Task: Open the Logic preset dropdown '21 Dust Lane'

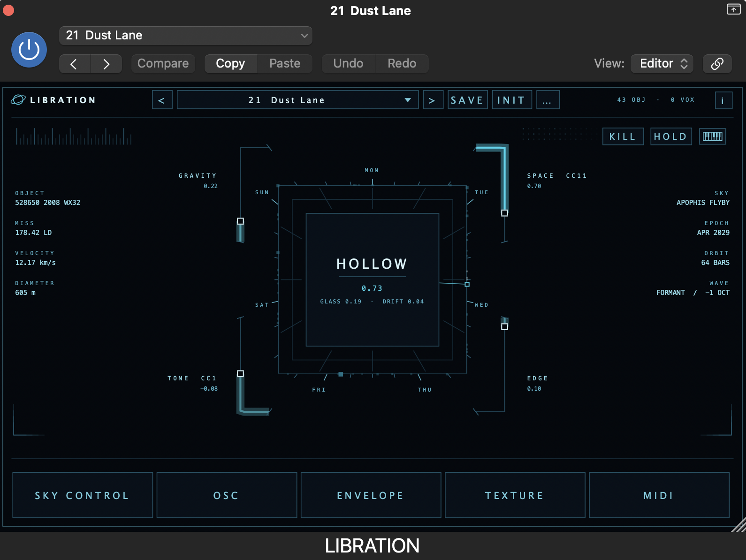Action: 186,36
